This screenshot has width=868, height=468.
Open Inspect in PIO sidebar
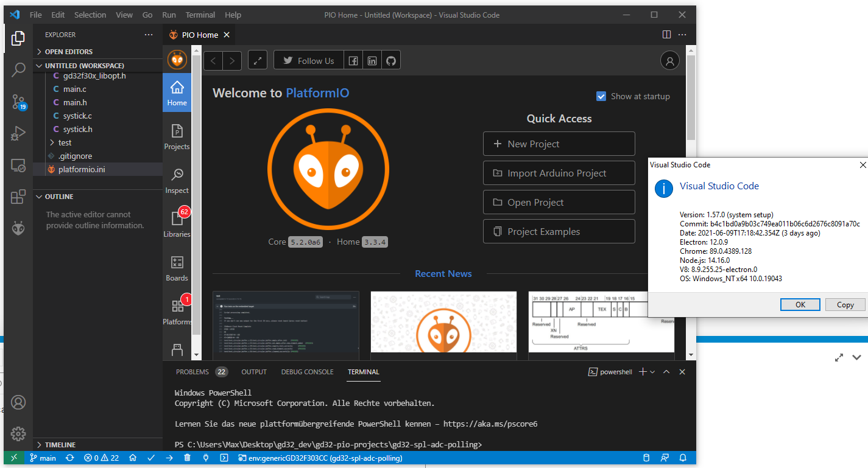pos(177,180)
